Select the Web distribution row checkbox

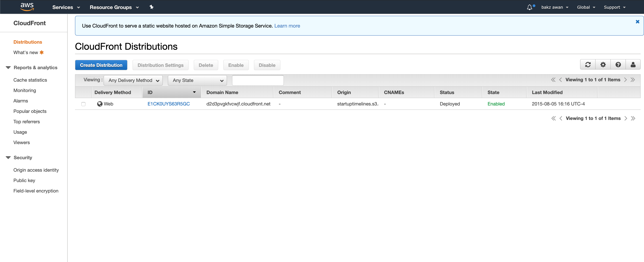pos(84,104)
